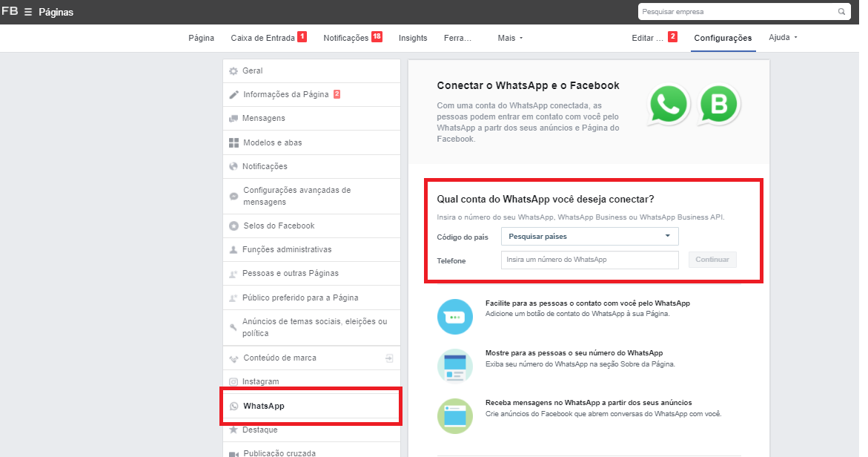Click the icon beside Público preferido para a Página

tap(233, 298)
